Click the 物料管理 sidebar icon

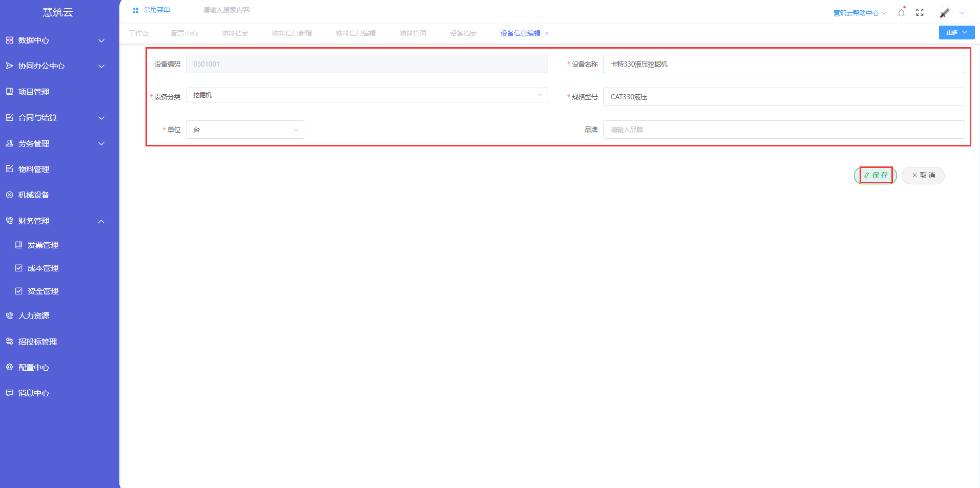click(x=9, y=169)
